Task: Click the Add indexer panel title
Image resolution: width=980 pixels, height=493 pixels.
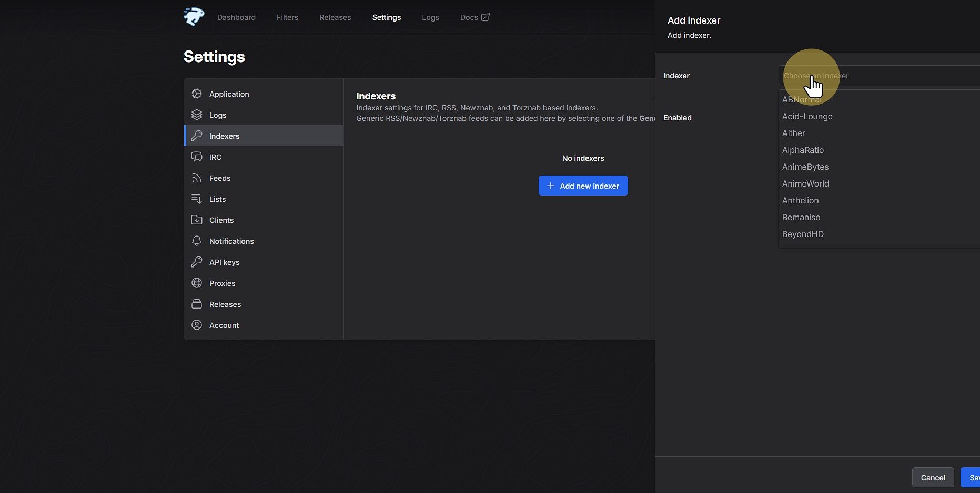Action: pyautogui.click(x=694, y=20)
